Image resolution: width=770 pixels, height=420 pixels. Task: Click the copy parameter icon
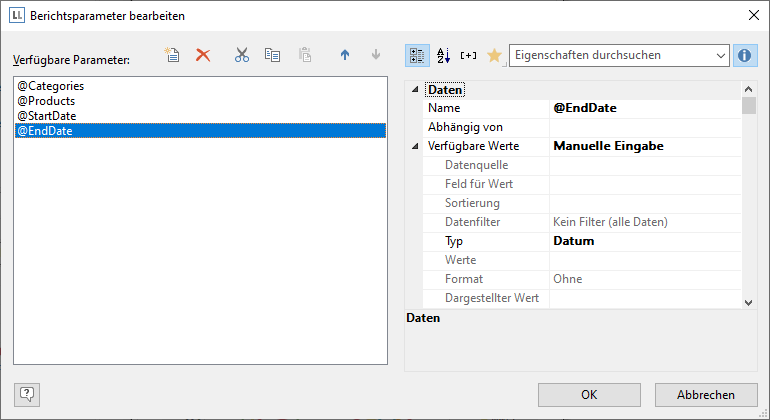point(272,56)
